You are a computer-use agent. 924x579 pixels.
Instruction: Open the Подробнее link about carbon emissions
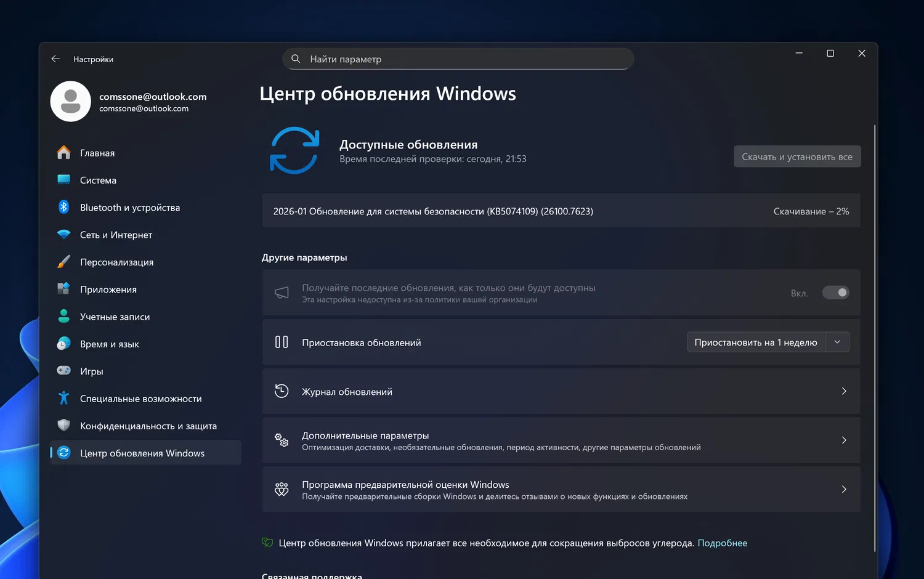coord(722,543)
